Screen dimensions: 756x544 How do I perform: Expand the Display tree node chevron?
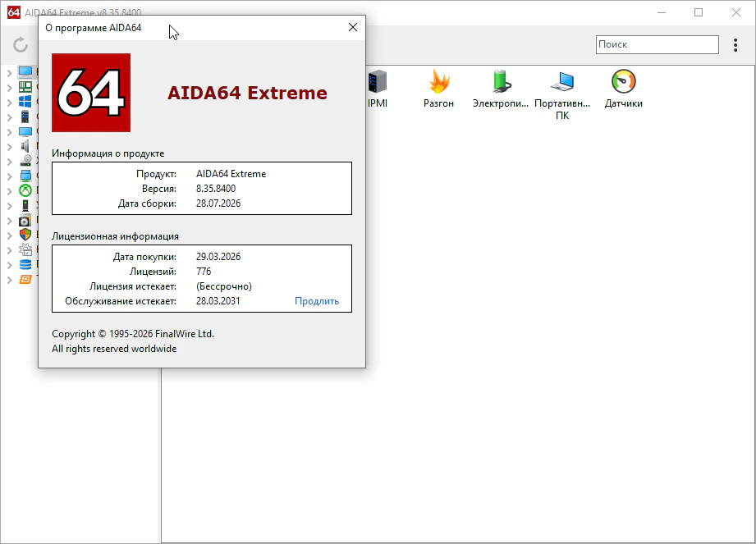9,132
